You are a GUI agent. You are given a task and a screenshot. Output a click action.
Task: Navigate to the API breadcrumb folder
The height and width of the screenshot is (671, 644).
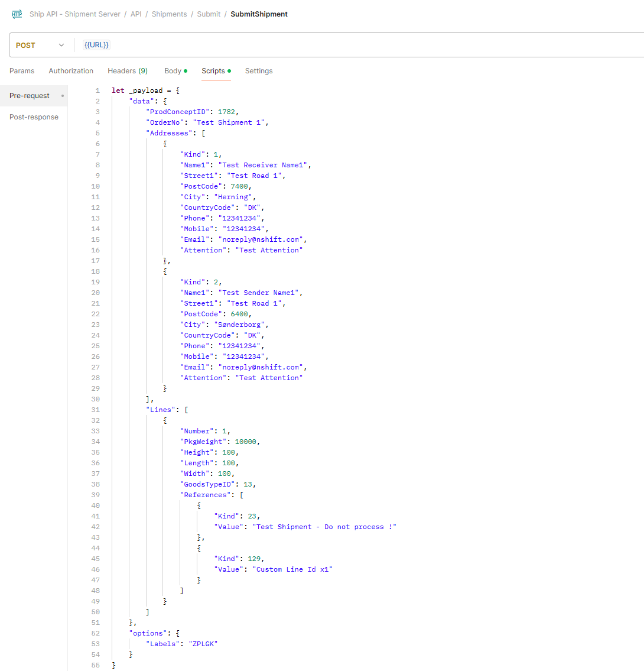pyautogui.click(x=136, y=14)
